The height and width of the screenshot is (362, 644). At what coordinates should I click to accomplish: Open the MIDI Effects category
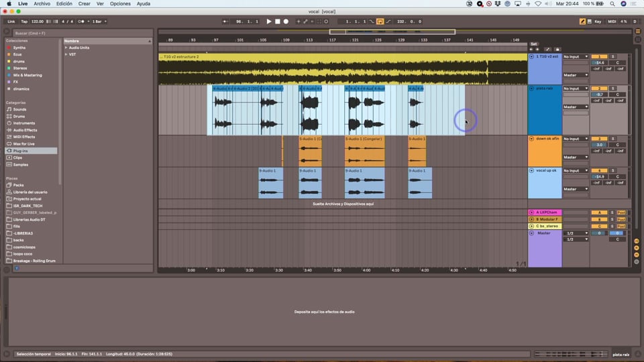(x=24, y=137)
